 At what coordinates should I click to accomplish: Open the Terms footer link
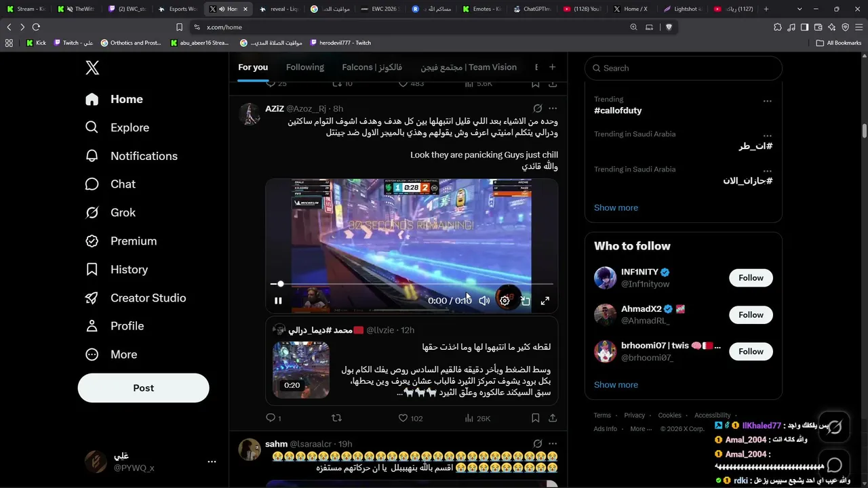pos(602,415)
